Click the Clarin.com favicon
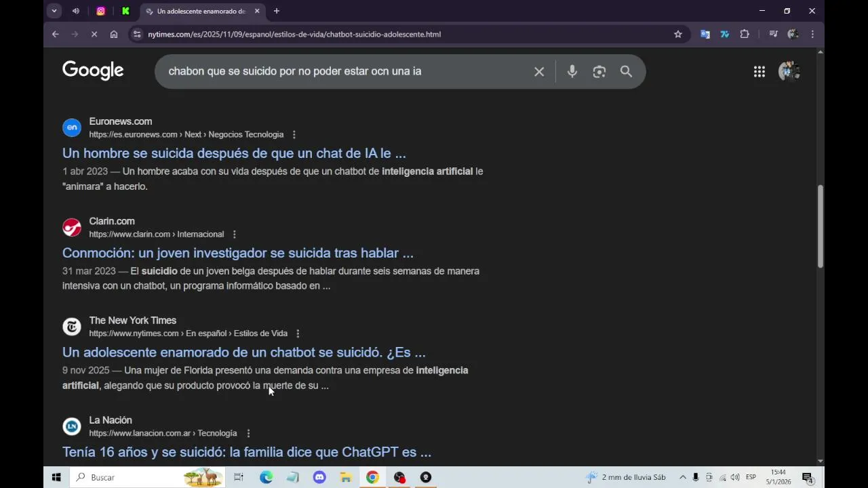This screenshot has width=868, height=488. click(72, 227)
